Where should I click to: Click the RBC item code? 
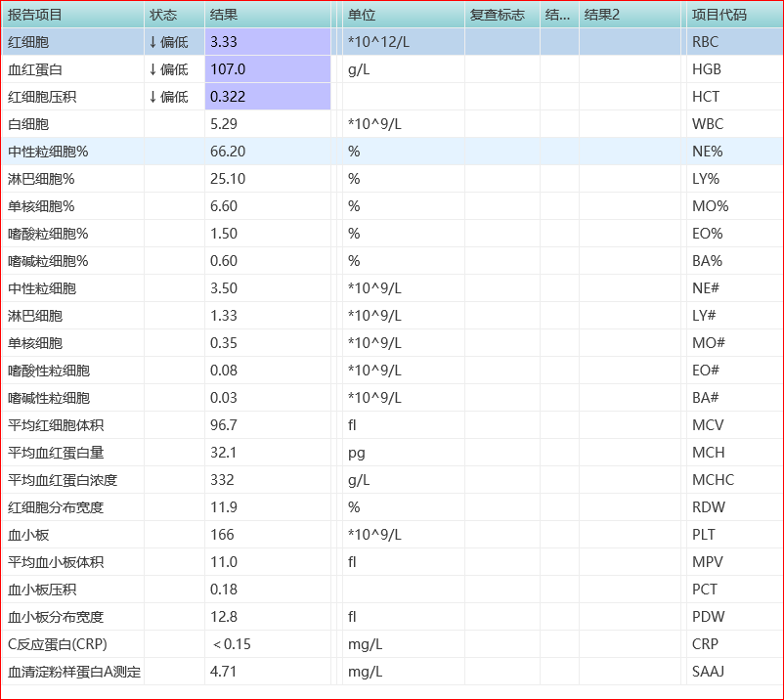[x=705, y=42]
